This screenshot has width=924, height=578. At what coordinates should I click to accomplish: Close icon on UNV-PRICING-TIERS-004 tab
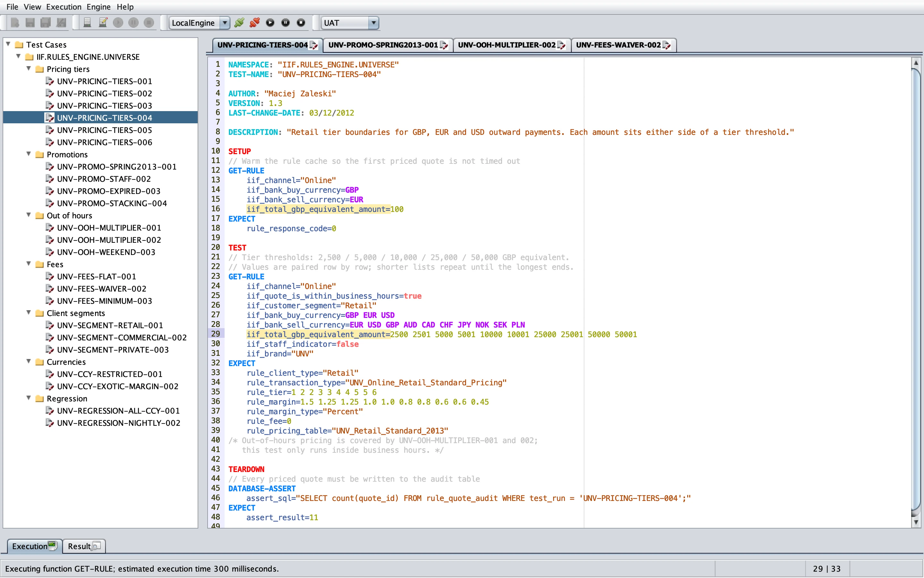click(313, 45)
